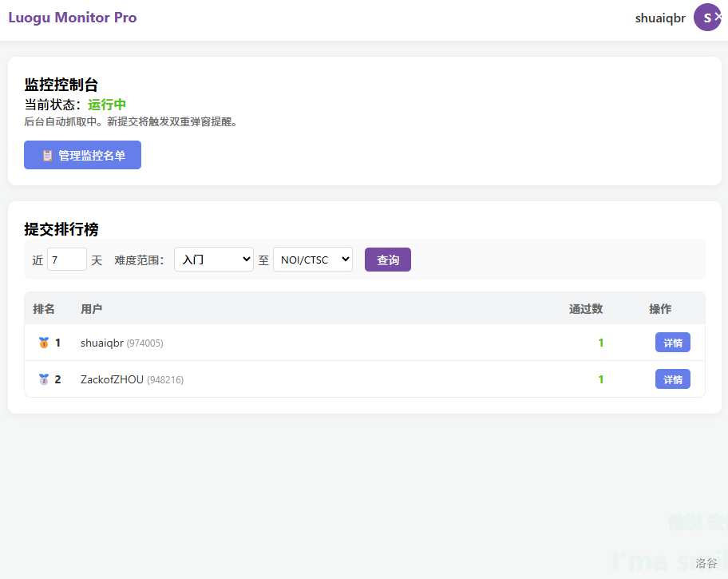Click the shuaiqbr username in the header
The width and height of the screenshot is (728, 579).
[x=659, y=18]
